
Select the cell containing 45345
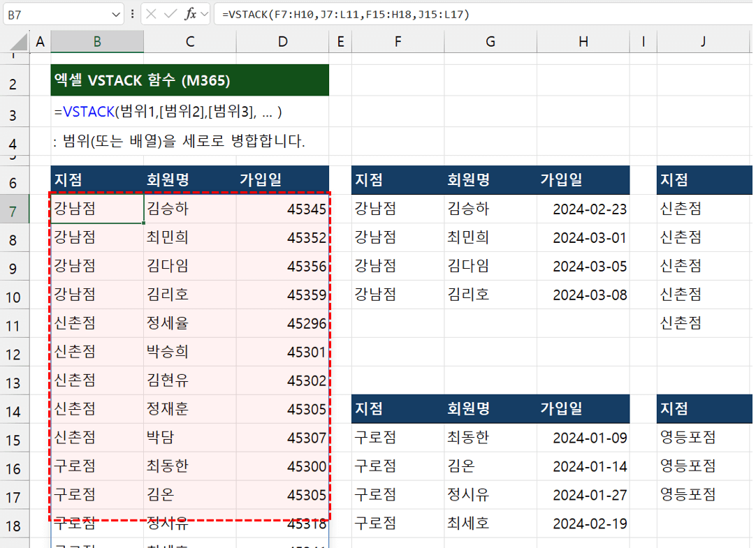282,209
